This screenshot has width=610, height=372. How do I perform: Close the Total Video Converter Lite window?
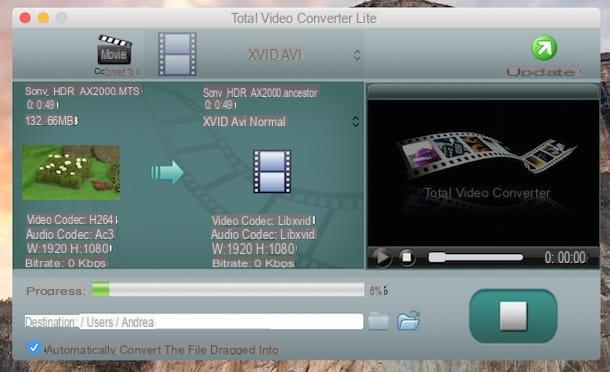pos(25,18)
